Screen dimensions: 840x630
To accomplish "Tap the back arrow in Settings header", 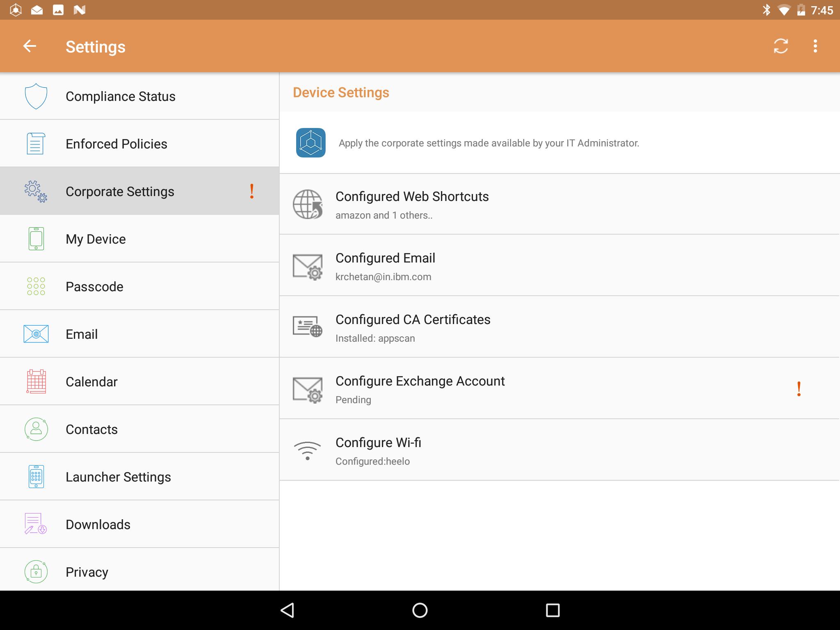I will coord(30,46).
